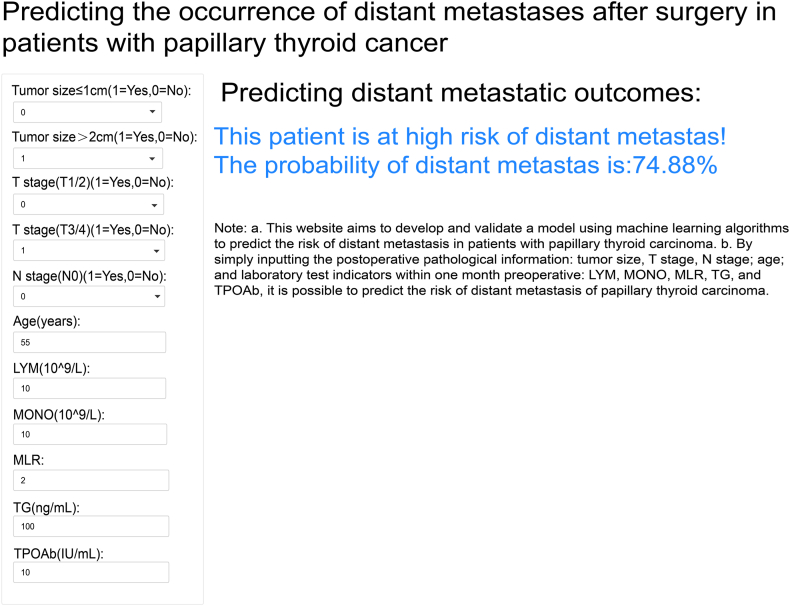The image size is (790, 606).
Task: Click the TPOAb(IU/mL) input box
Action: click(x=90, y=573)
